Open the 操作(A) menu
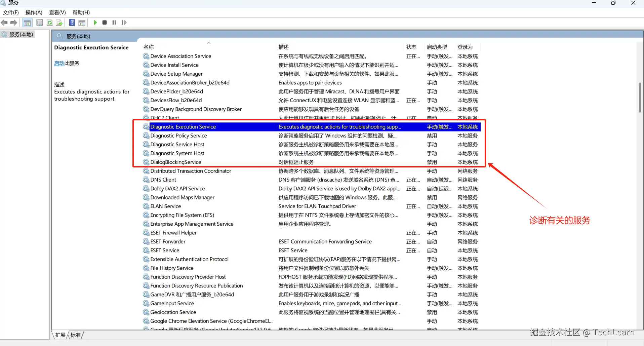 [34, 12]
